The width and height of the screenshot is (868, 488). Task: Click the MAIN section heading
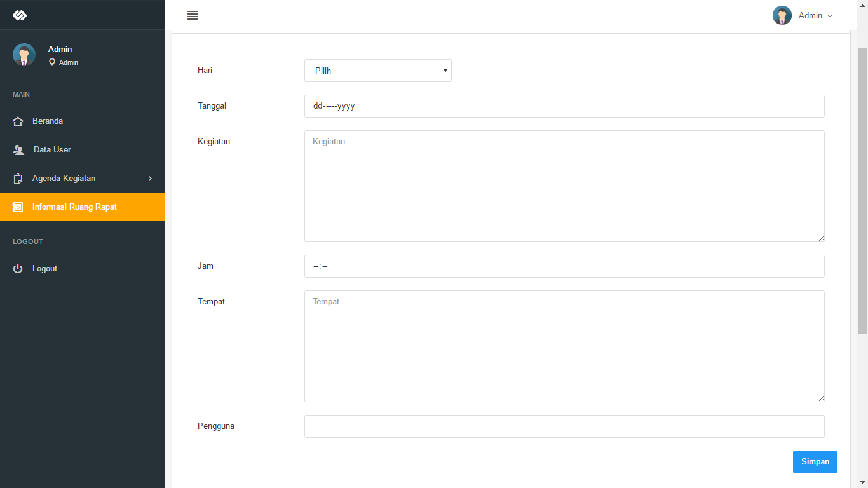click(21, 94)
